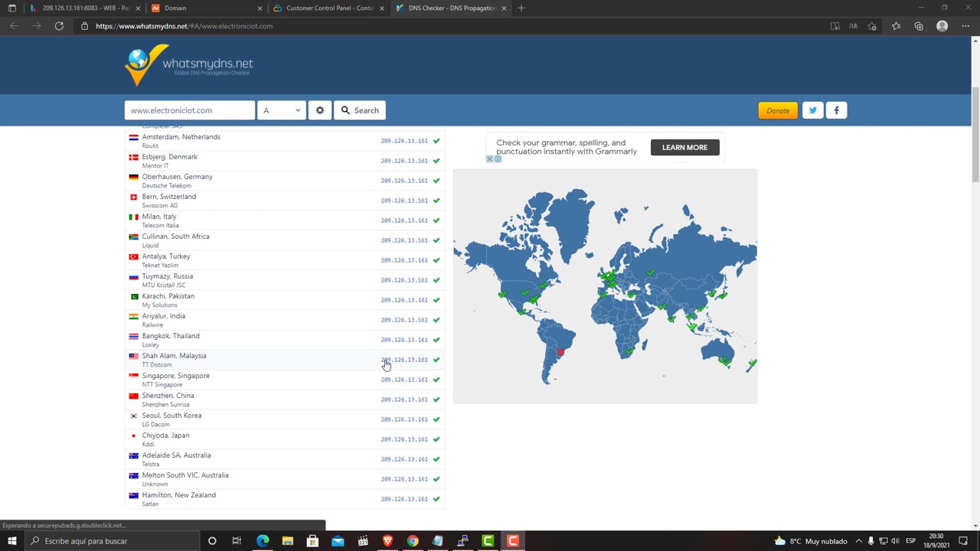View site information lock icon
This screenshot has height=551, width=980.
coord(85,26)
